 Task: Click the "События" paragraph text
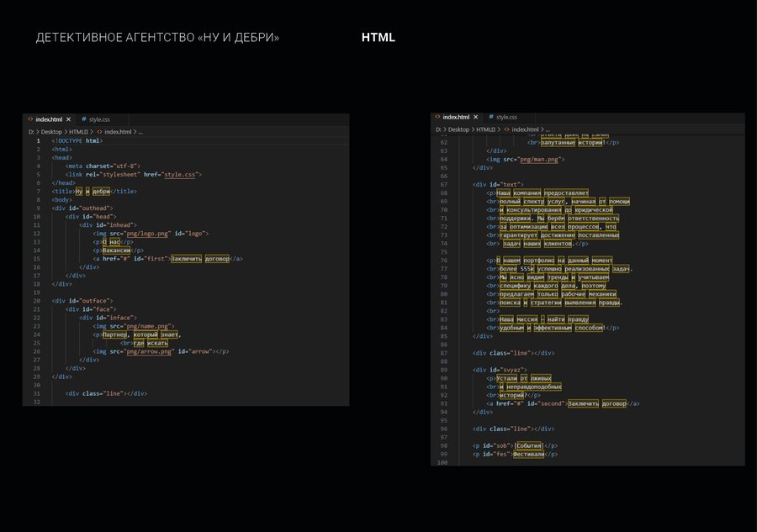(529, 445)
